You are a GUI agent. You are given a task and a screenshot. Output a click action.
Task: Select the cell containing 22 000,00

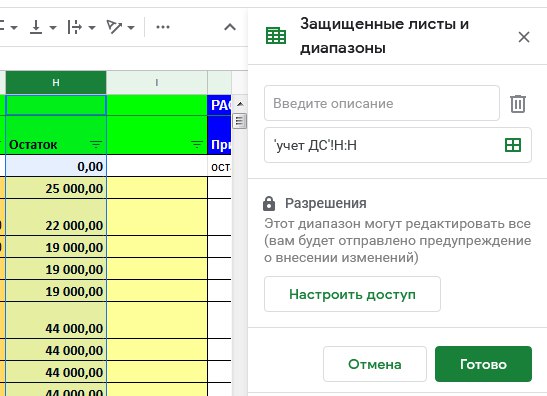56,217
